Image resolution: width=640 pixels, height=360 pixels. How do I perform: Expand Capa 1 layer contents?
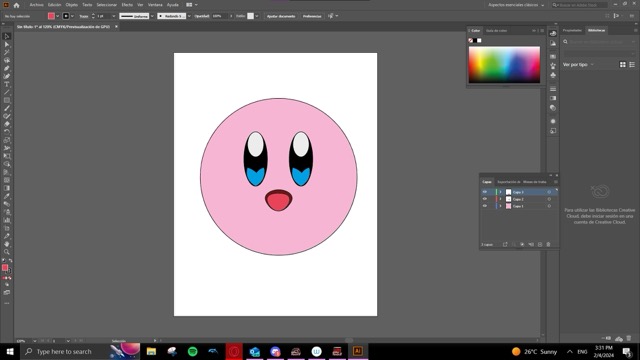point(500,206)
